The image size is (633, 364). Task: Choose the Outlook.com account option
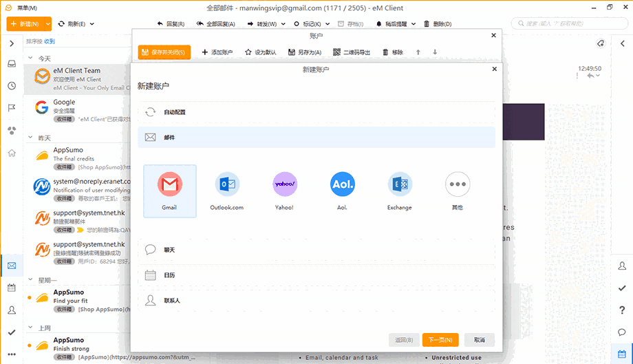(x=227, y=191)
